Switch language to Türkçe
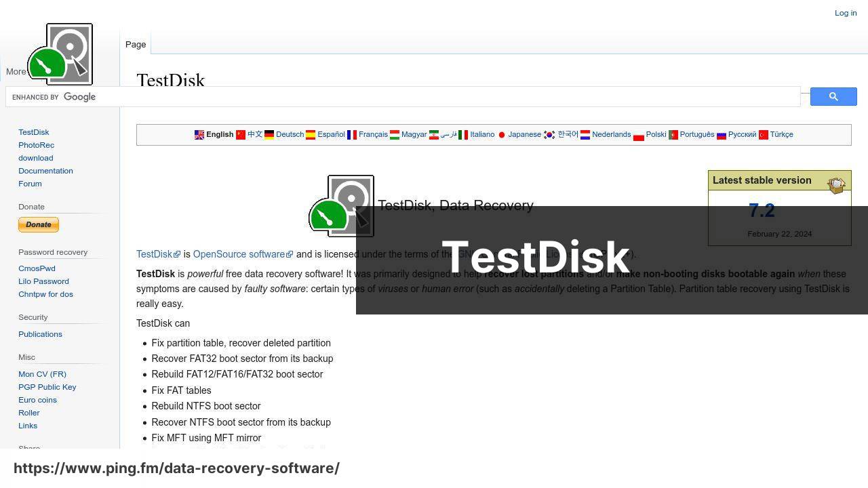 [x=781, y=134]
